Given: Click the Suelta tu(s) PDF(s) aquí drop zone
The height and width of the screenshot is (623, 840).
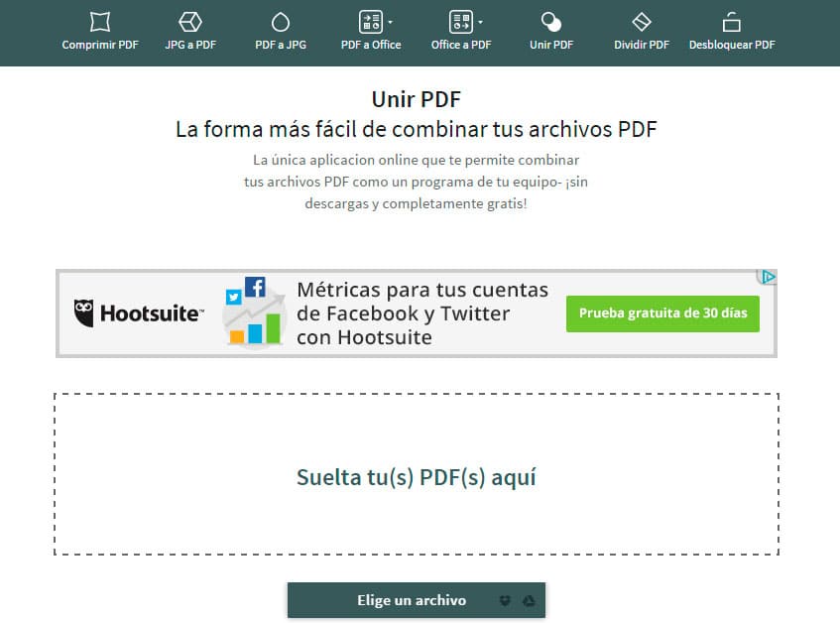Looking at the screenshot, I should click(417, 474).
